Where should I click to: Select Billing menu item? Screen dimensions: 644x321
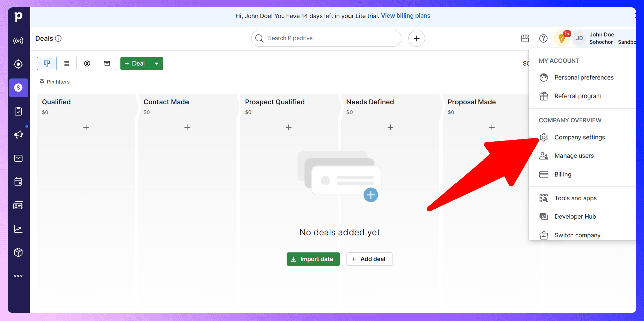click(x=582, y=174)
